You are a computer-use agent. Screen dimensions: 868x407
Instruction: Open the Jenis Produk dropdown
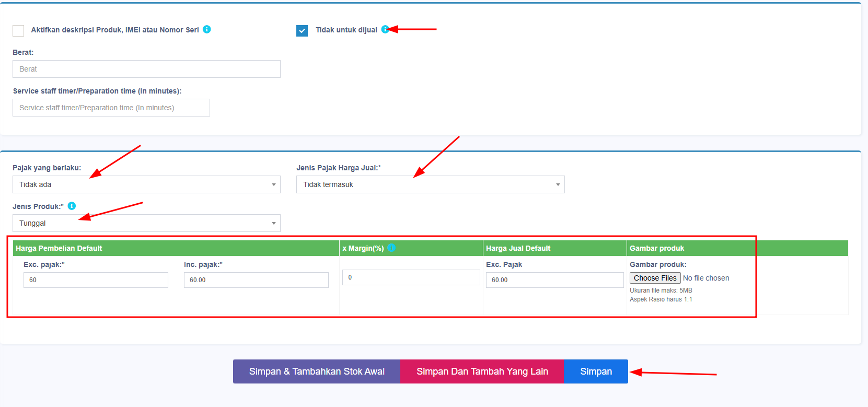[x=146, y=223]
